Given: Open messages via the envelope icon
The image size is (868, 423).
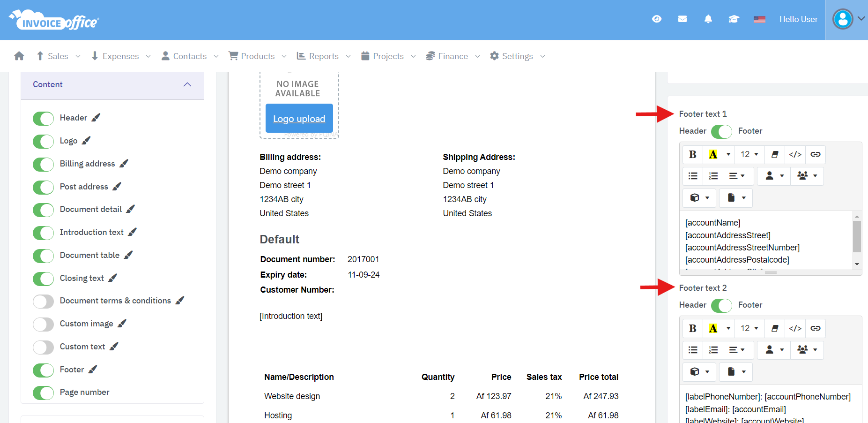Looking at the screenshot, I should [682, 19].
